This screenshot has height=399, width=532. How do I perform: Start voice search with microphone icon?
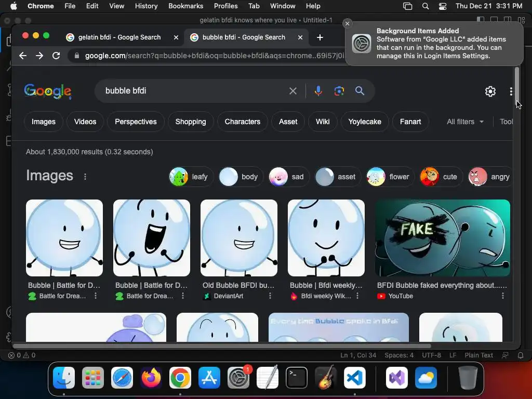(318, 91)
